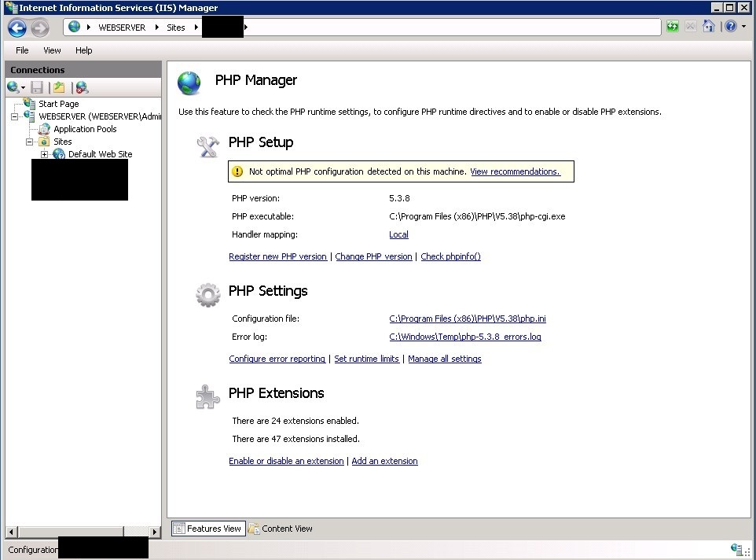This screenshot has height=560, width=756.
Task: Click the greyed Forward navigation arrow
Action: tap(40, 28)
